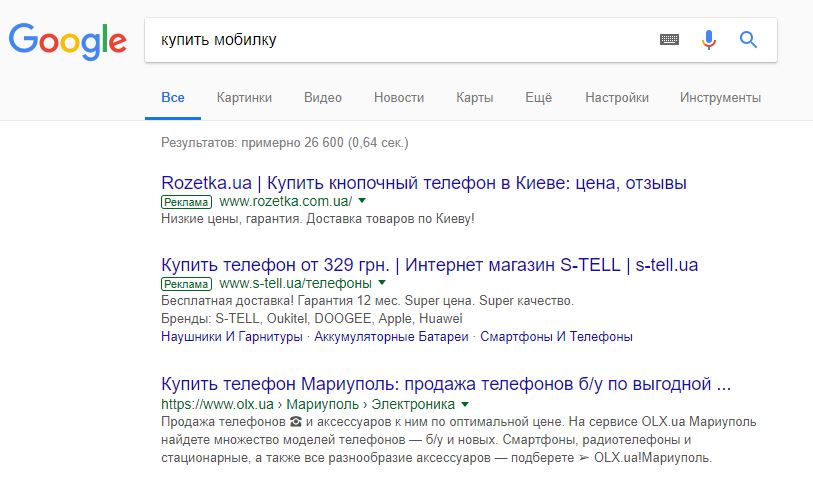Select the Карты tab

pyautogui.click(x=474, y=97)
